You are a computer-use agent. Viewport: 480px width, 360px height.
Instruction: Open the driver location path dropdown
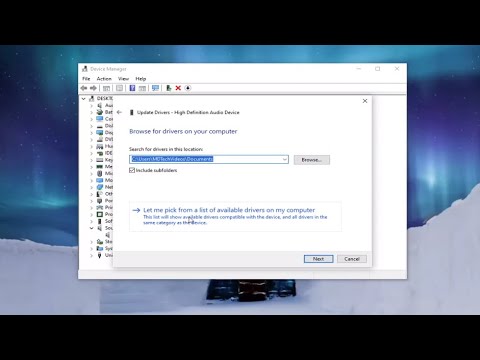pos(285,159)
